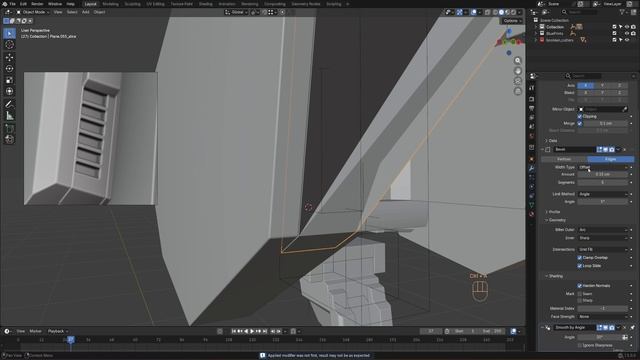The width and height of the screenshot is (640, 360).
Task: Select the Annotate tool
Action: [9, 104]
